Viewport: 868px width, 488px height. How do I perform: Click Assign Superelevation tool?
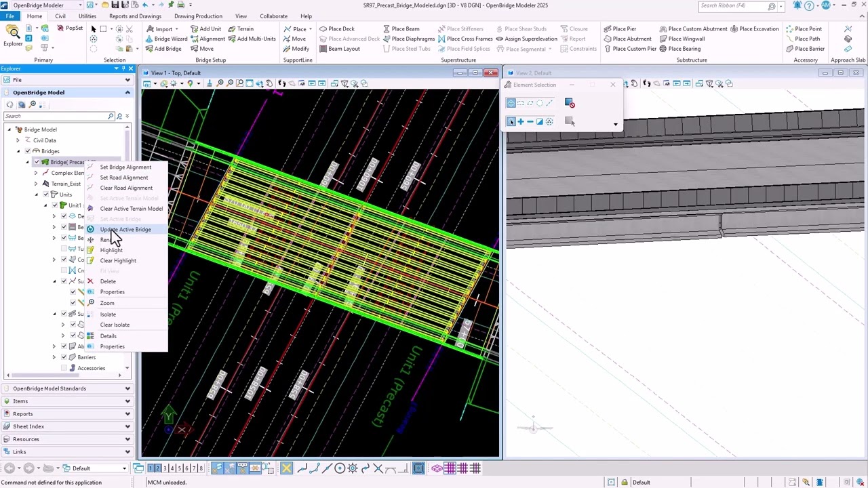[526, 39]
